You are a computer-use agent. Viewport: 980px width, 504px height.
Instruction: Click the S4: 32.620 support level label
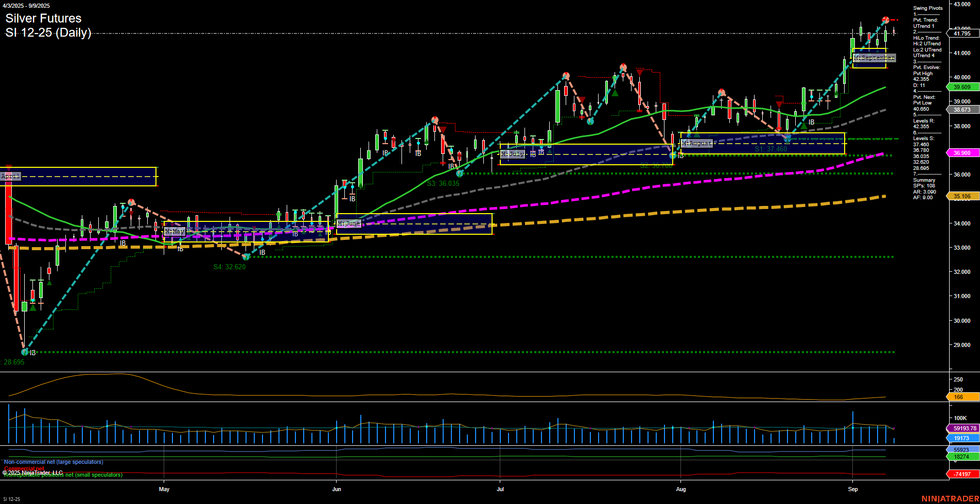(229, 267)
